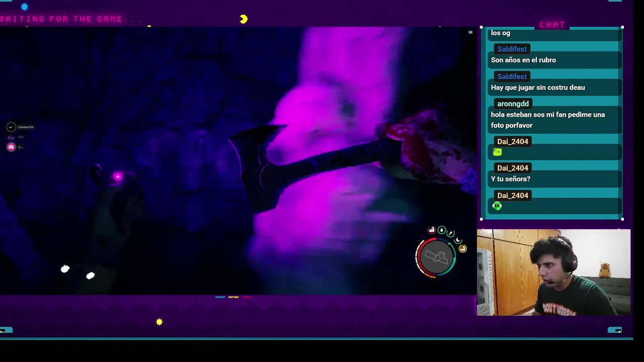Click the blue dot in the top-left corner
The height and width of the screenshot is (362, 644).
pyautogui.click(x=24, y=7)
